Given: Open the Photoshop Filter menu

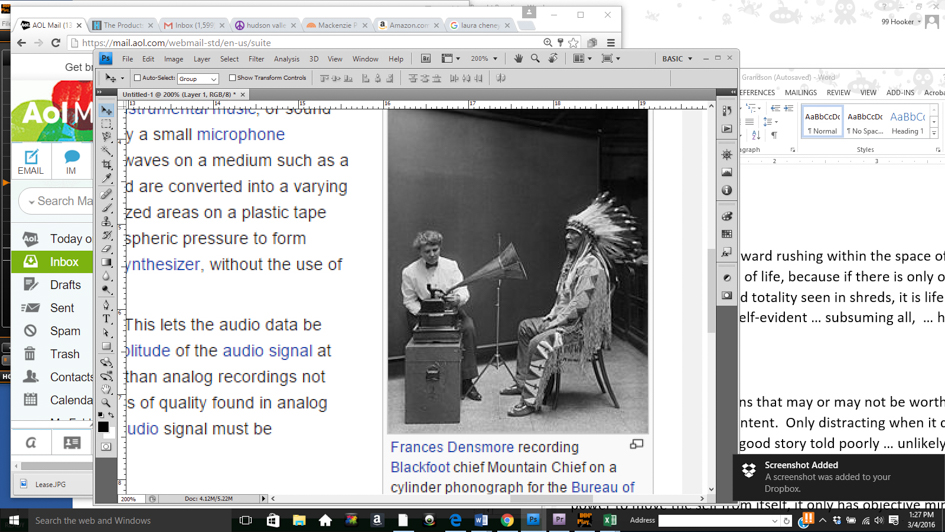Looking at the screenshot, I should coord(256,59).
